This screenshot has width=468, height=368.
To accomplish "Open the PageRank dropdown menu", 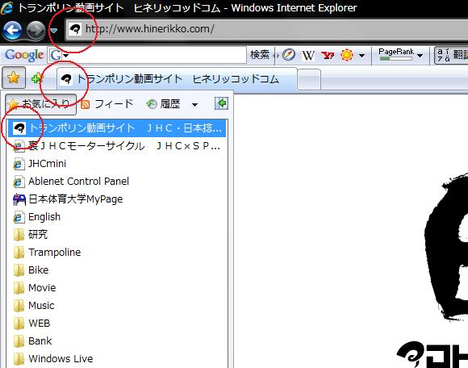I will coord(420,55).
